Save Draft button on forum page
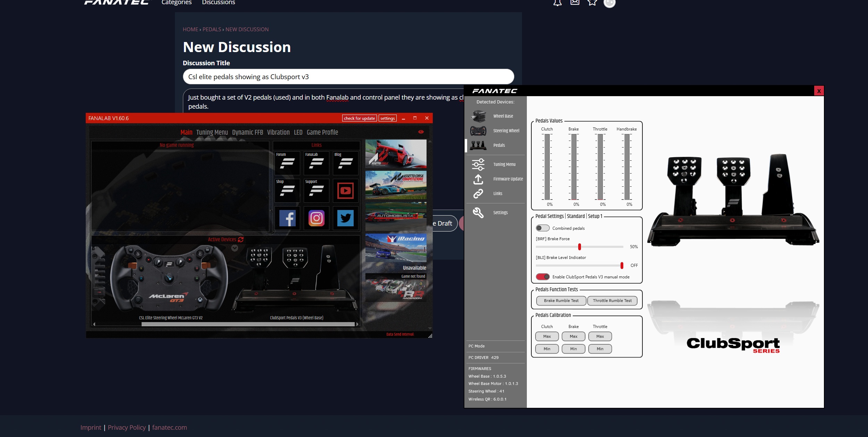Image resolution: width=868 pixels, height=437 pixels. (445, 224)
